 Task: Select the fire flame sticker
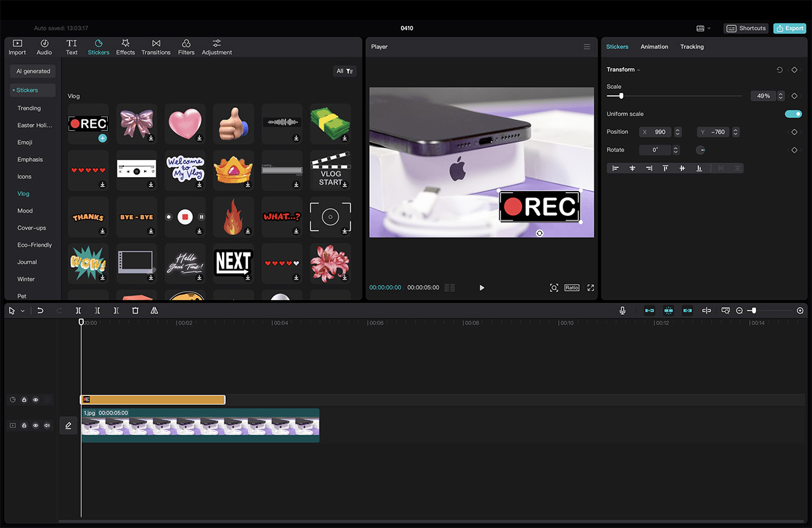(x=233, y=216)
